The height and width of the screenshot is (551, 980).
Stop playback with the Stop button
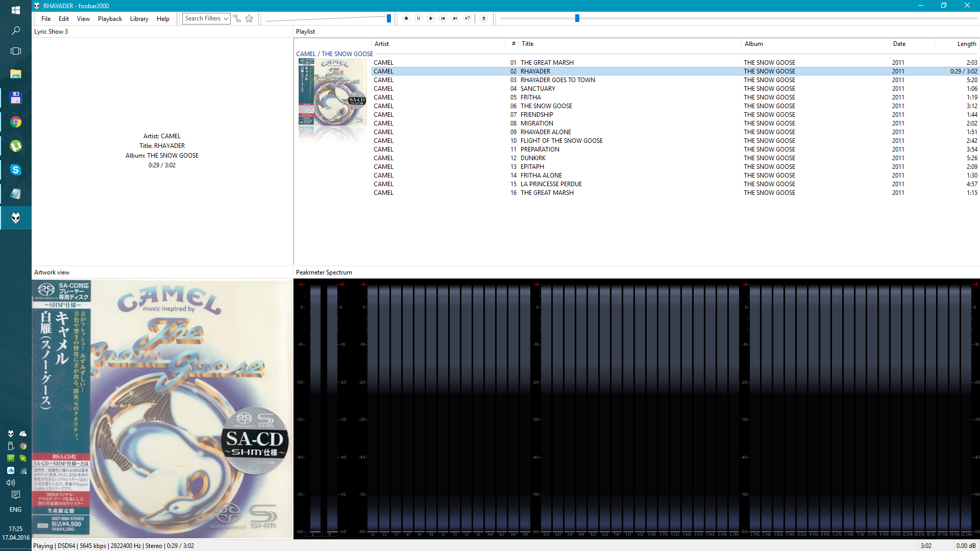pos(406,18)
